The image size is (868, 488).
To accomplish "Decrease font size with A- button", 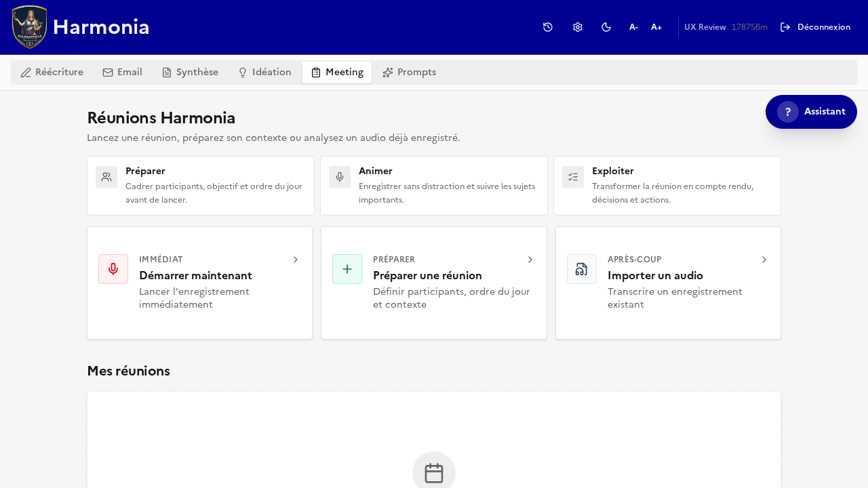I will (x=633, y=27).
